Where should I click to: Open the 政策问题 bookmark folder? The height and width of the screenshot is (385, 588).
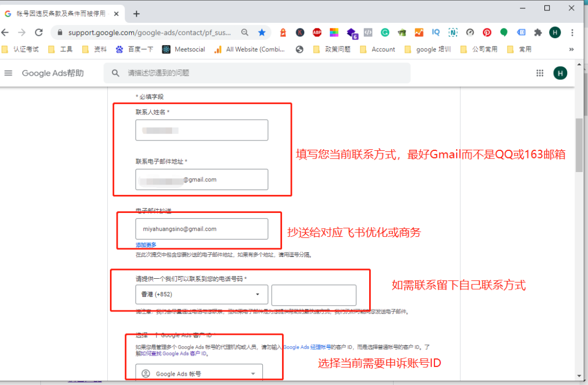point(332,50)
